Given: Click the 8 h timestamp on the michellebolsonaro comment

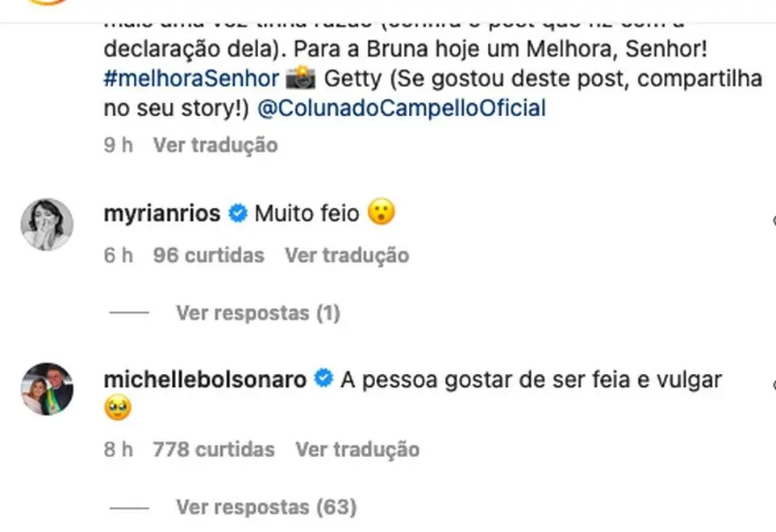Looking at the screenshot, I should 118,449.
